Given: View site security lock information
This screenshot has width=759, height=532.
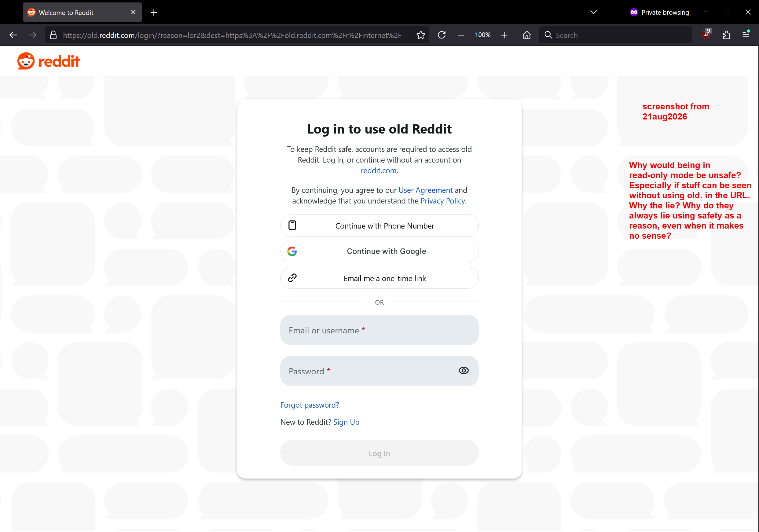Looking at the screenshot, I should [x=53, y=35].
